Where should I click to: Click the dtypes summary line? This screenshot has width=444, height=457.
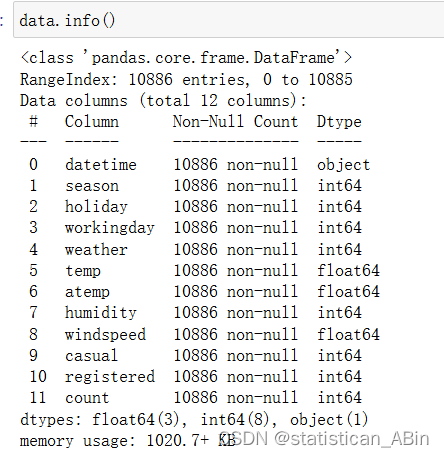(x=194, y=419)
